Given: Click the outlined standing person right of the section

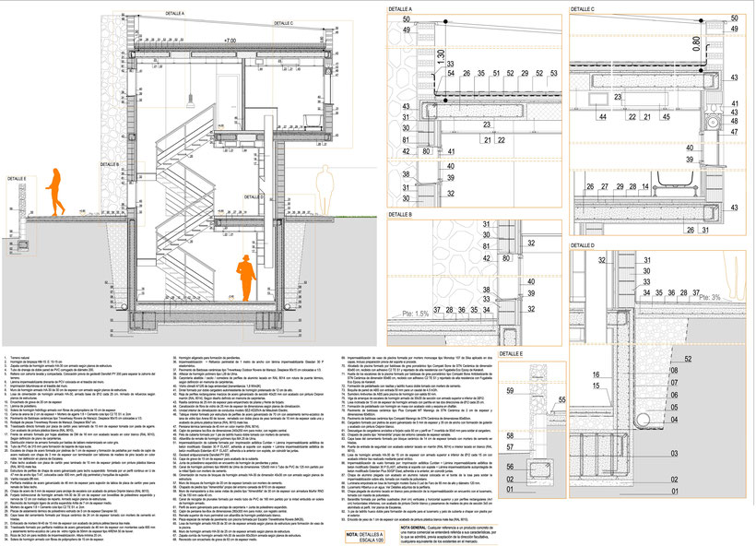Looking at the screenshot, I should [325, 190].
